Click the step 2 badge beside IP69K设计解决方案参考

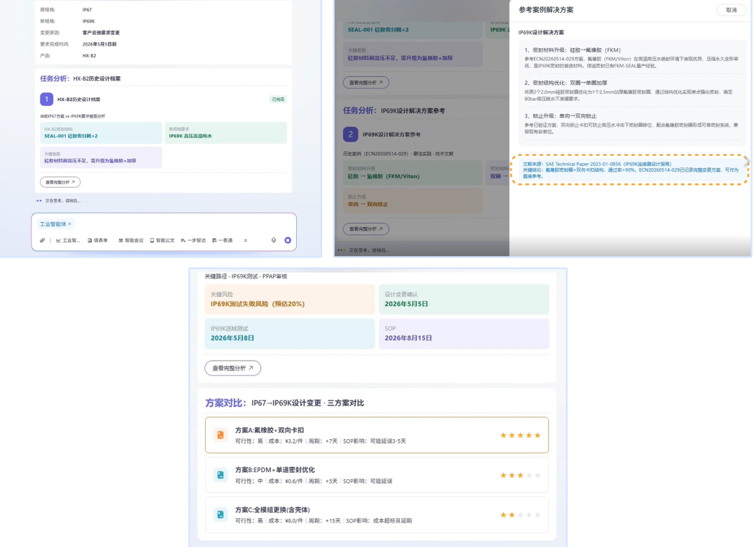pyautogui.click(x=351, y=134)
